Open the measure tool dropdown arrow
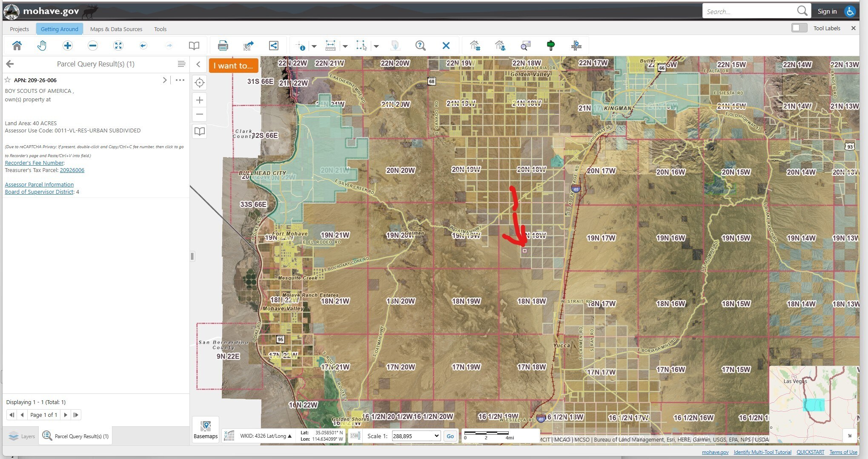 pyautogui.click(x=345, y=46)
